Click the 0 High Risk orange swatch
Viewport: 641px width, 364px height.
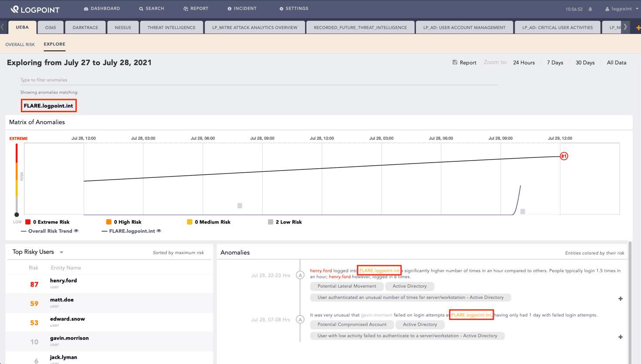(x=109, y=222)
